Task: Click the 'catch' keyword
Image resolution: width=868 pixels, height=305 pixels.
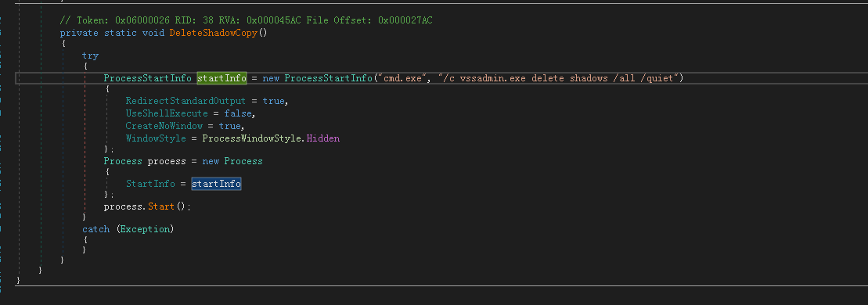Action: pos(95,228)
